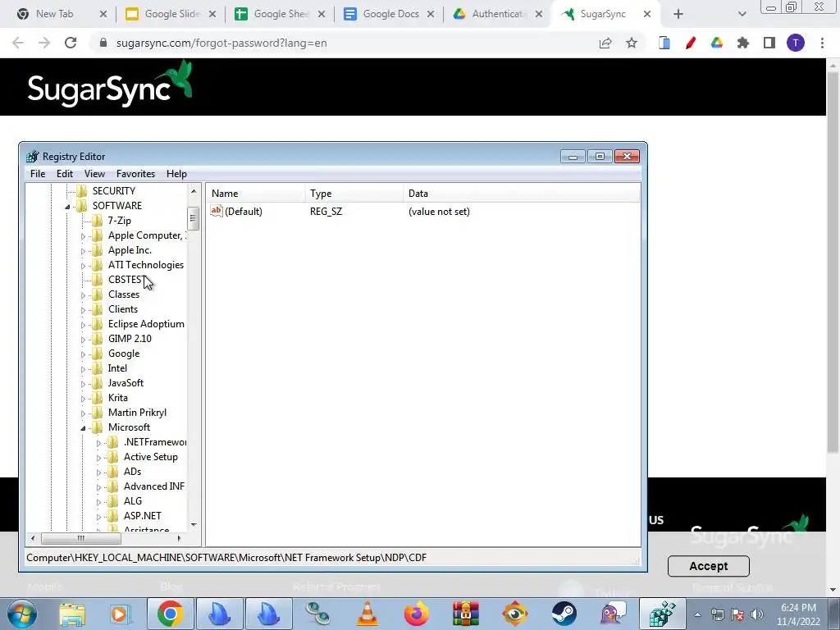
Task: Switch to the New Tab browser tab
Action: [55, 14]
